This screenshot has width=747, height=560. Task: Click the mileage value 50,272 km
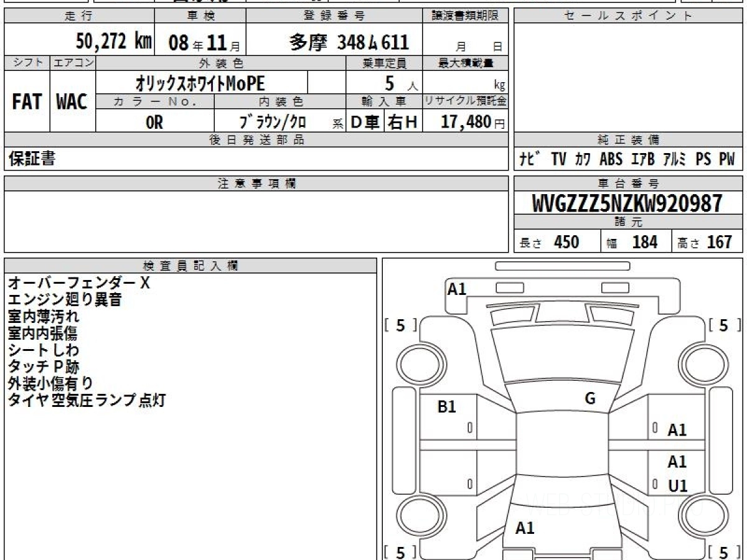[114, 42]
